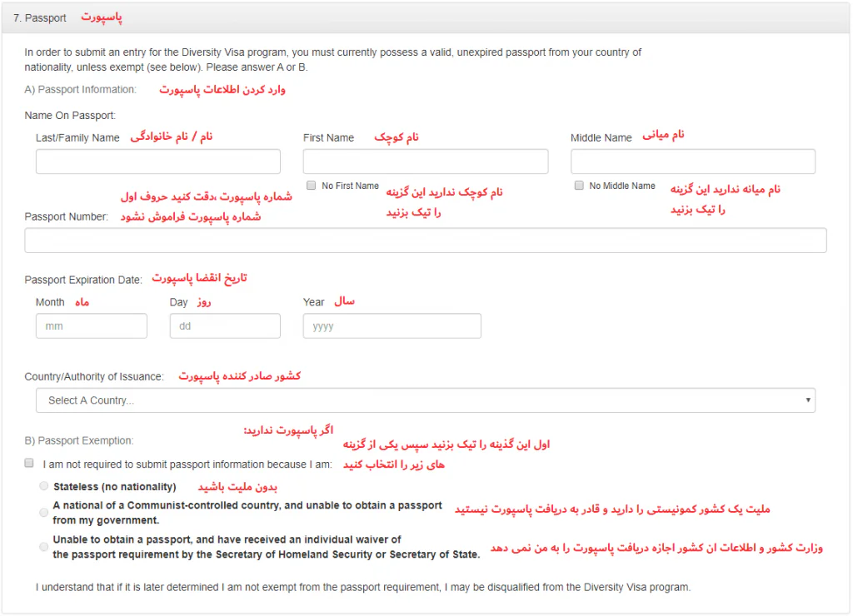The height and width of the screenshot is (616, 853).
Task: Select the Communist-controlled country national radio option
Action: coord(43,513)
